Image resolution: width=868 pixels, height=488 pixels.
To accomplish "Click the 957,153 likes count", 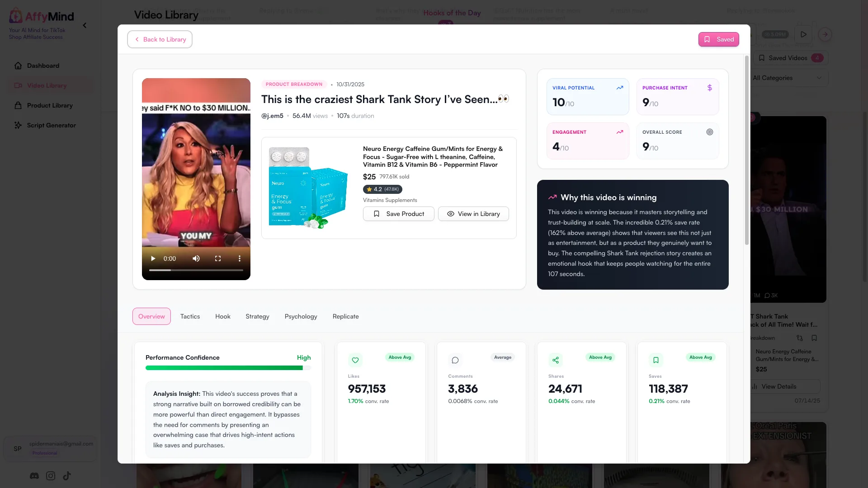I will (367, 389).
